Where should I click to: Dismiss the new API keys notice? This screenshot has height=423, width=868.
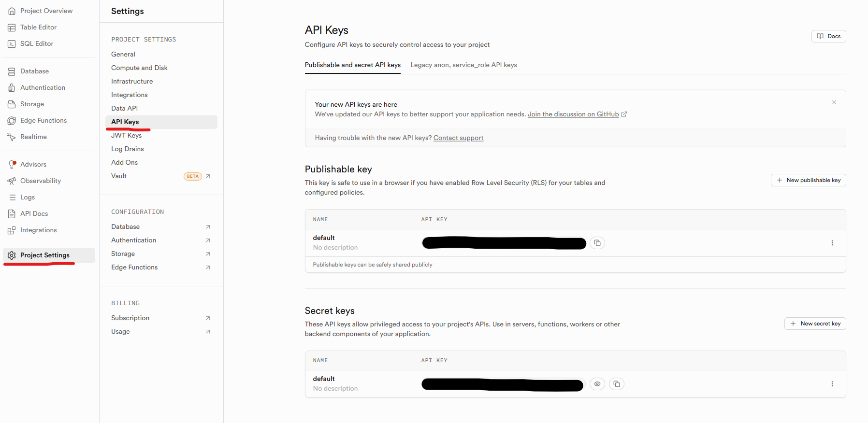(x=834, y=102)
